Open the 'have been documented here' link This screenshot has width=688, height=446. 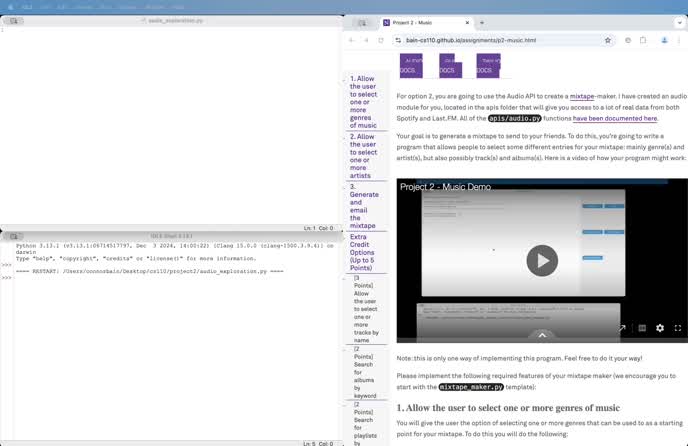pyautogui.click(x=615, y=118)
